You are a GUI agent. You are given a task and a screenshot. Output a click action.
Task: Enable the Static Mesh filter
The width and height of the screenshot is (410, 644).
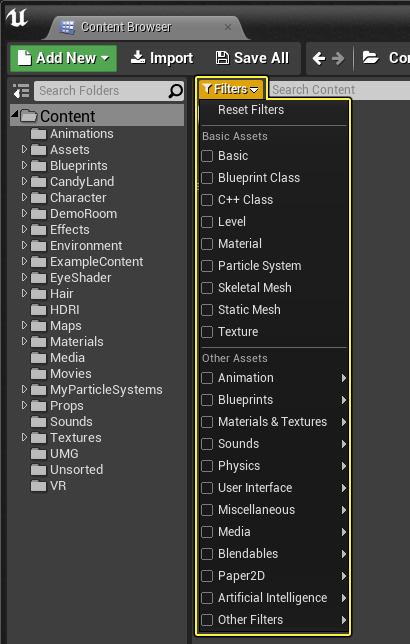pyautogui.click(x=207, y=310)
